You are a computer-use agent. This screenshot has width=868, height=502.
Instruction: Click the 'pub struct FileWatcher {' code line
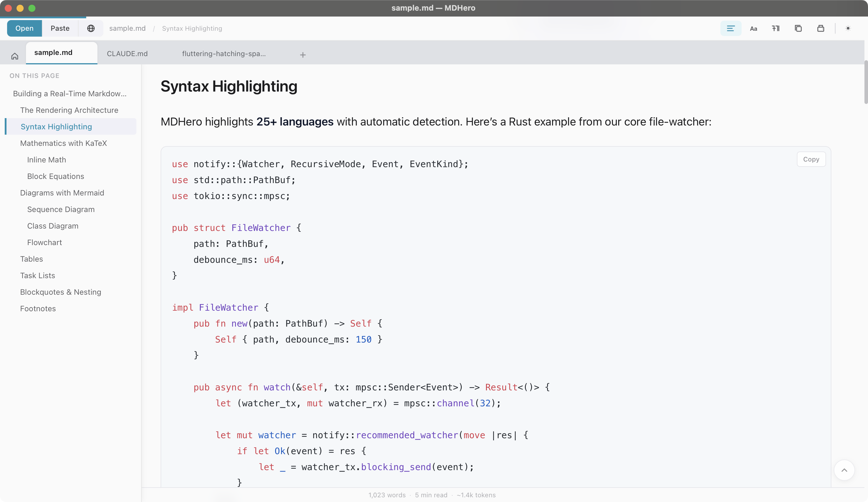pyautogui.click(x=237, y=228)
